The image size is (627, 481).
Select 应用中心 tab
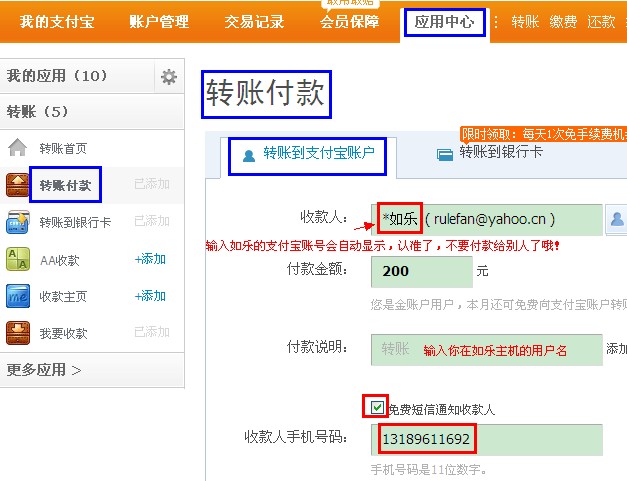(445, 22)
